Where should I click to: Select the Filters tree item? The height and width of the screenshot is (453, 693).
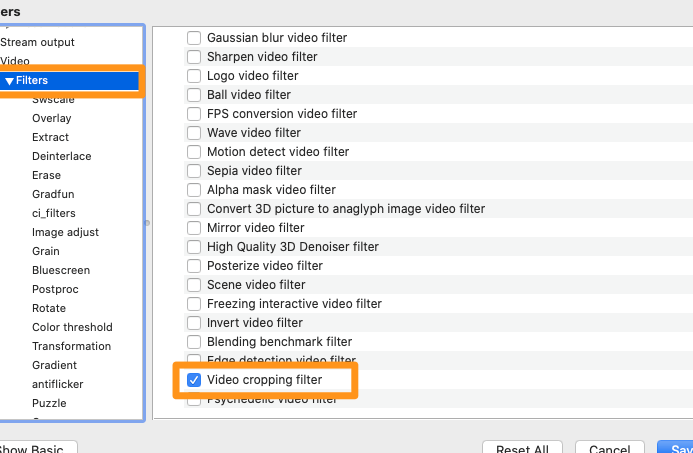[x=70, y=80]
